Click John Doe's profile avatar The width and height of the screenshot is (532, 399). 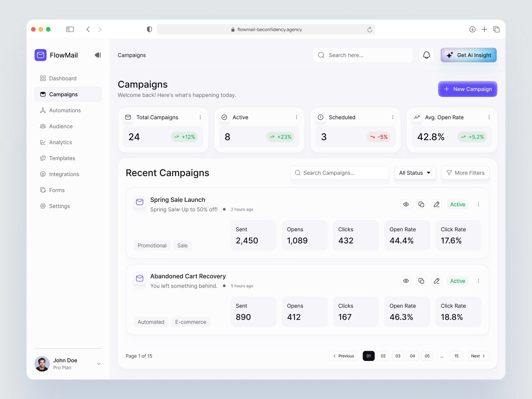pyautogui.click(x=42, y=364)
